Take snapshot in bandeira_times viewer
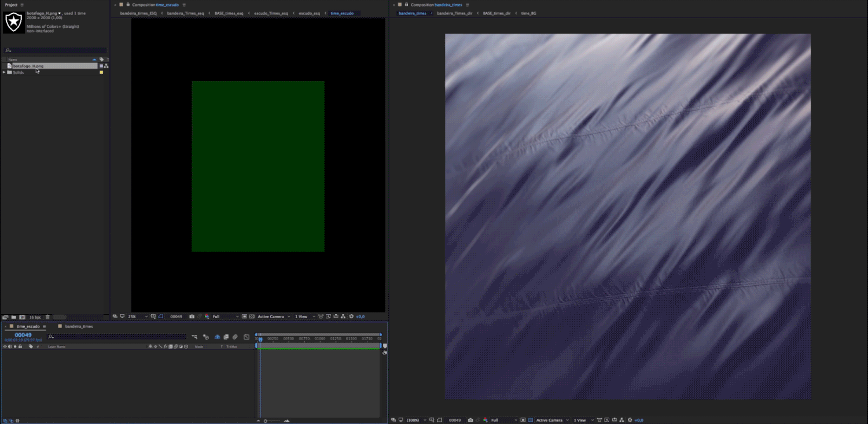868x424 pixels. [470, 420]
